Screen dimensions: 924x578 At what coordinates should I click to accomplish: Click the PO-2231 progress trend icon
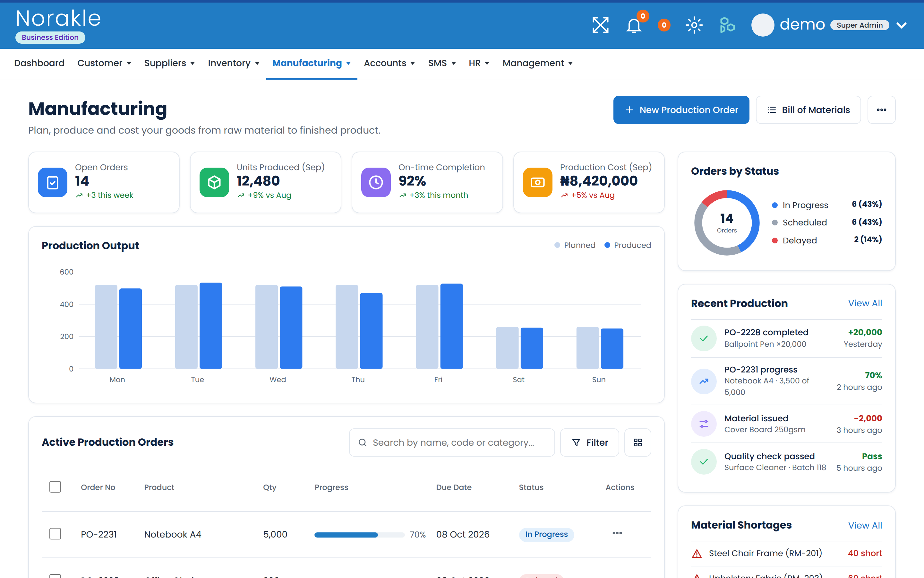point(704,381)
